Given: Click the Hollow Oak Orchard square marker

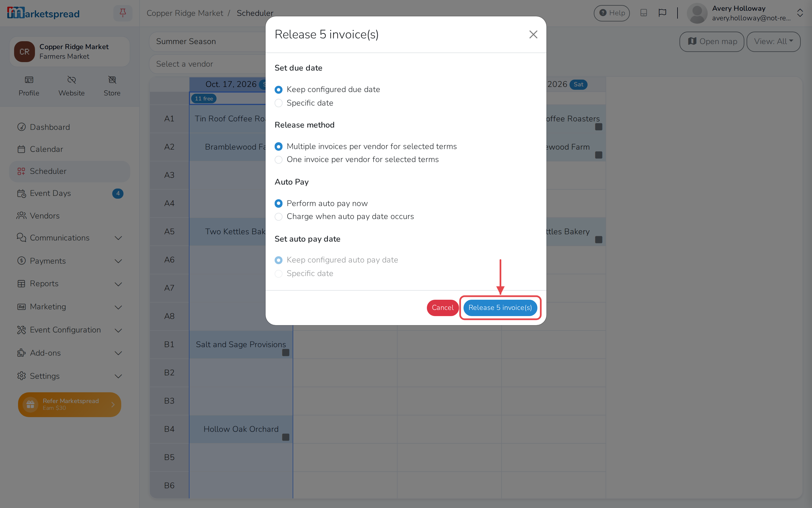Looking at the screenshot, I should click(286, 437).
